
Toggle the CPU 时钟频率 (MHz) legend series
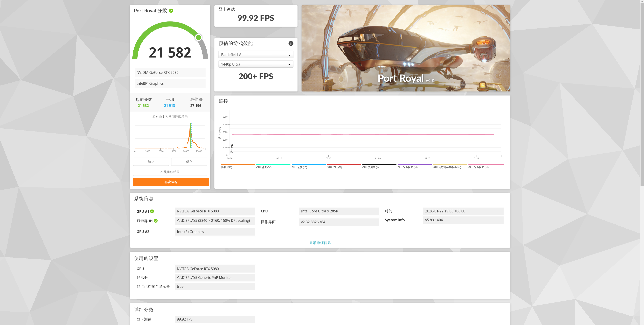409,167
